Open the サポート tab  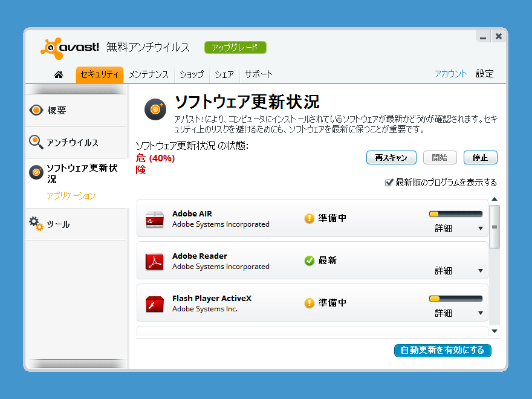point(259,74)
